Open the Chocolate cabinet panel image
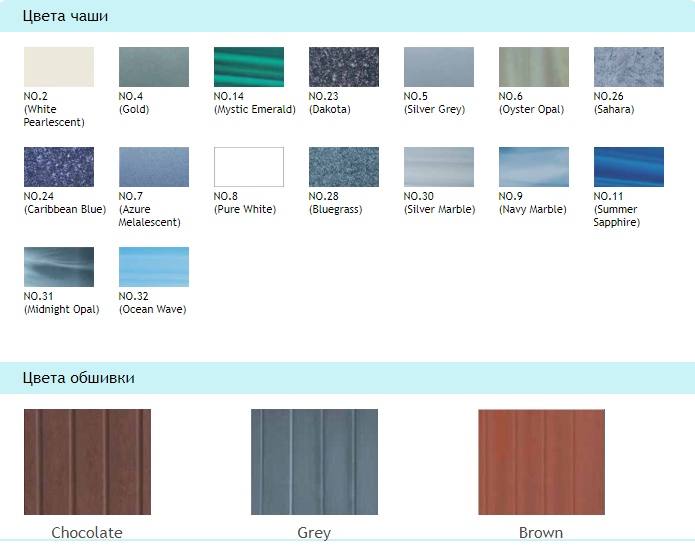 (x=87, y=462)
